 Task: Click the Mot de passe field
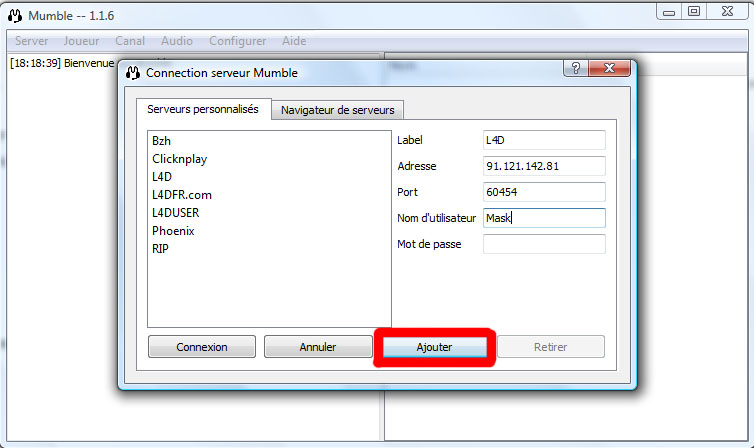tap(544, 244)
